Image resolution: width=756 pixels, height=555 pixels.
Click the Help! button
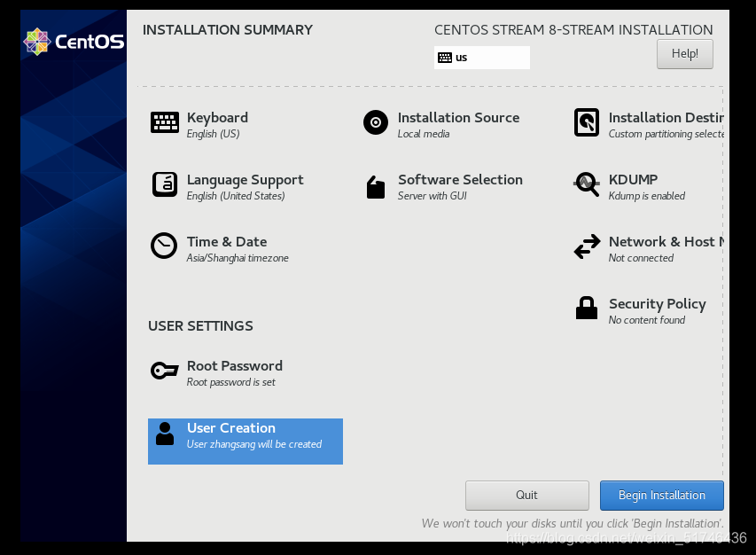pos(684,54)
